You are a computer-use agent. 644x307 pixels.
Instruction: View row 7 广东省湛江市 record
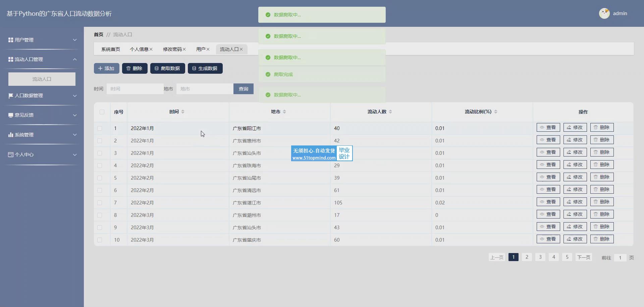548,202
